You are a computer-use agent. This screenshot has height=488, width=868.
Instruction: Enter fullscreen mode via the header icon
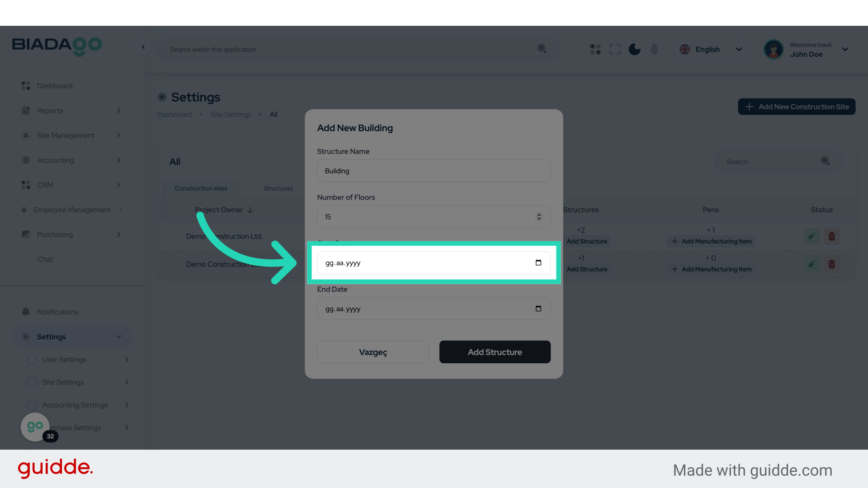pos(615,49)
